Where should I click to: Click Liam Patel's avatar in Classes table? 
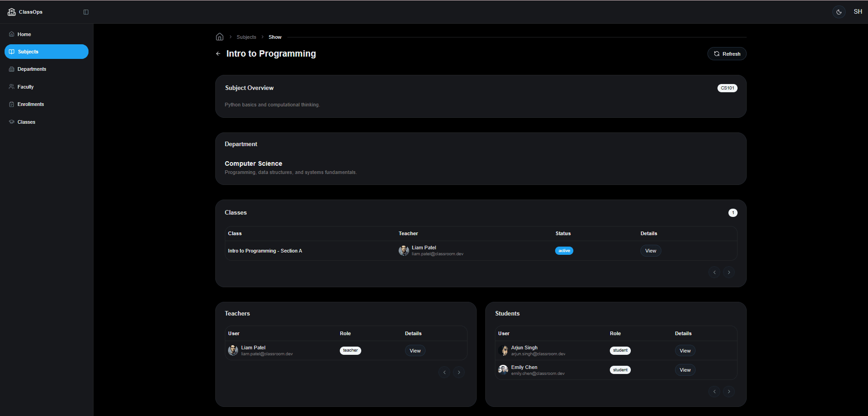pyautogui.click(x=404, y=250)
